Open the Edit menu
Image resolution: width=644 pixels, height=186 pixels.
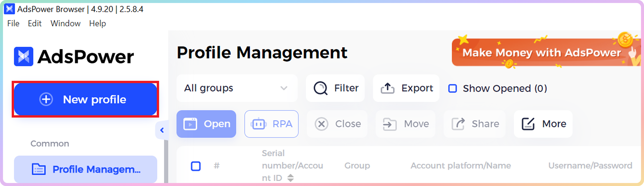[35, 24]
